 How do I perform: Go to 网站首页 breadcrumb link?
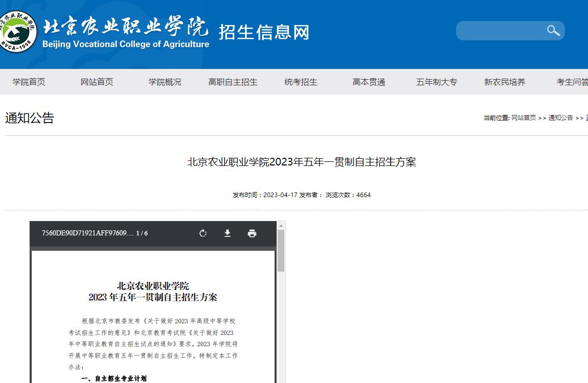point(524,118)
